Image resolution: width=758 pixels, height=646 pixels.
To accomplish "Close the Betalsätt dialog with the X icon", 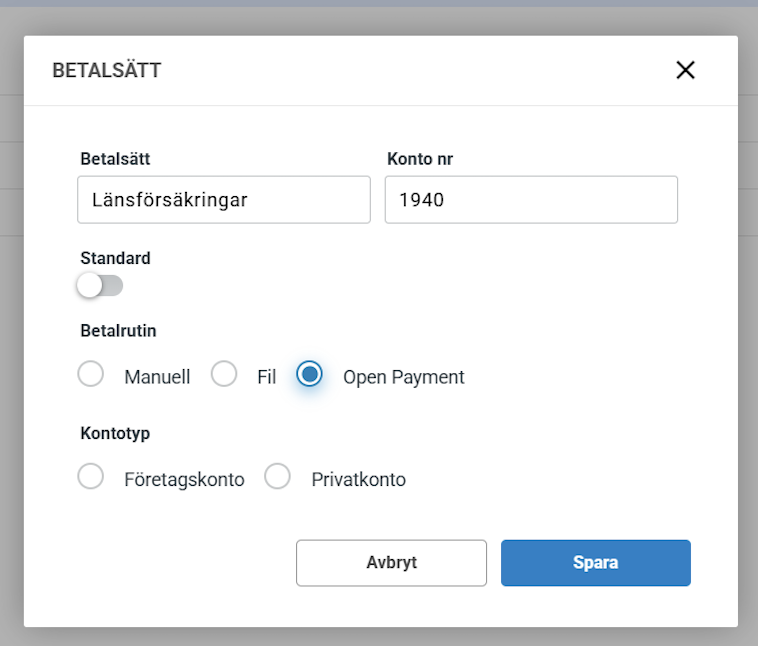I will tap(685, 70).
